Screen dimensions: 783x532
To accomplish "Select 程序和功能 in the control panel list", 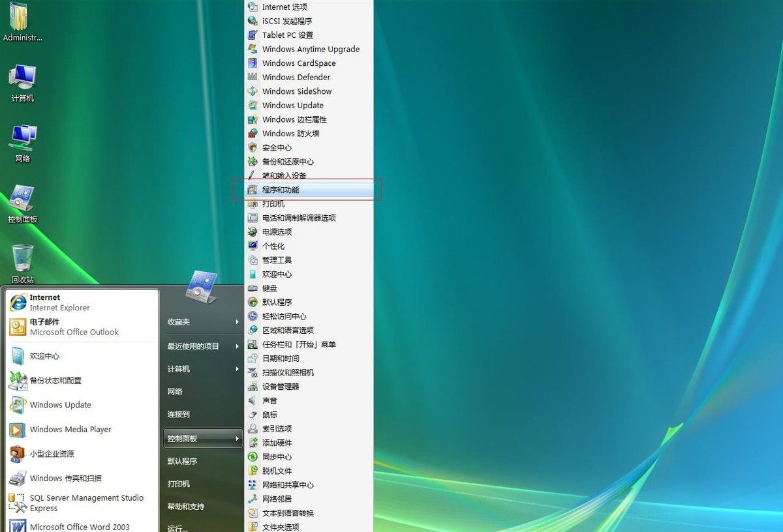I will click(281, 190).
